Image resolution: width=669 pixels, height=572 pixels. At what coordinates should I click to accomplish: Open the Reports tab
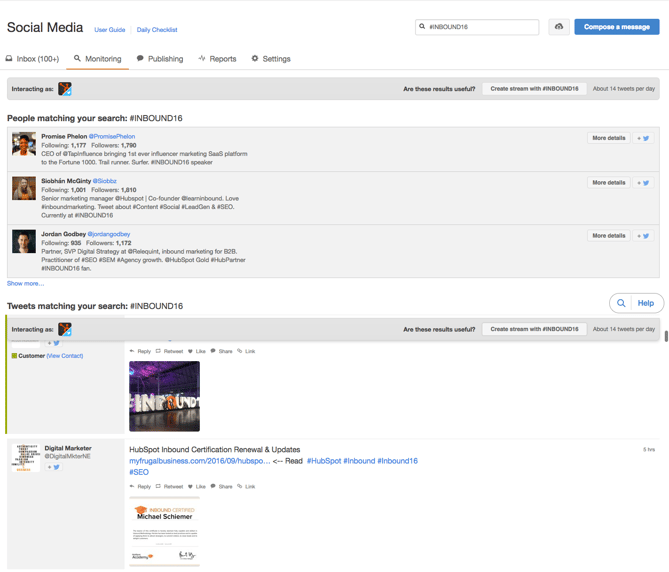[x=217, y=59]
